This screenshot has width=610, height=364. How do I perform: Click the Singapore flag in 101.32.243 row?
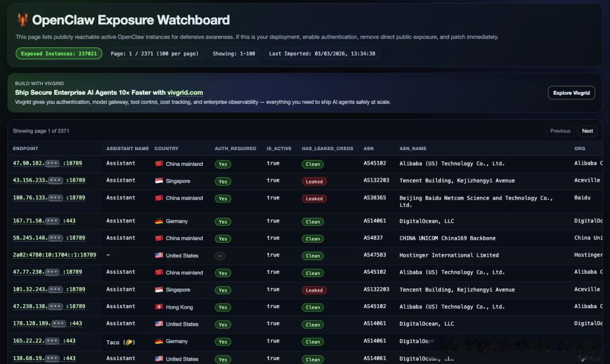(159, 290)
